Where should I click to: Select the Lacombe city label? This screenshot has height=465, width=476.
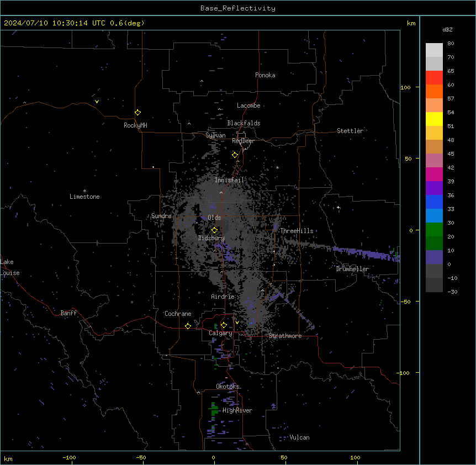click(x=248, y=105)
